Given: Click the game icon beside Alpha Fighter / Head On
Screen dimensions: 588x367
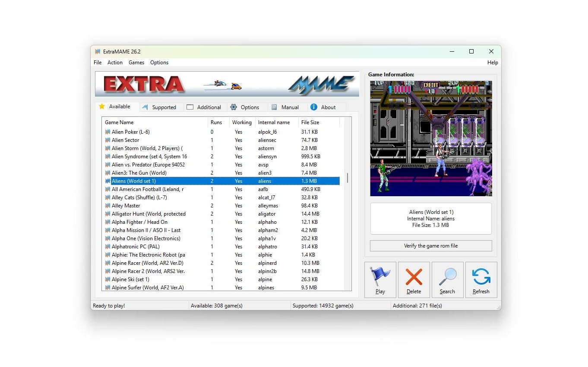Looking at the screenshot, I should (x=108, y=222).
